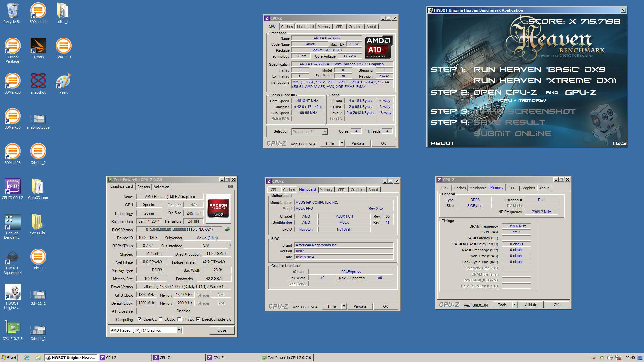
Task: Switch to the Validation tab in GPU-Z
Action: [x=161, y=187]
